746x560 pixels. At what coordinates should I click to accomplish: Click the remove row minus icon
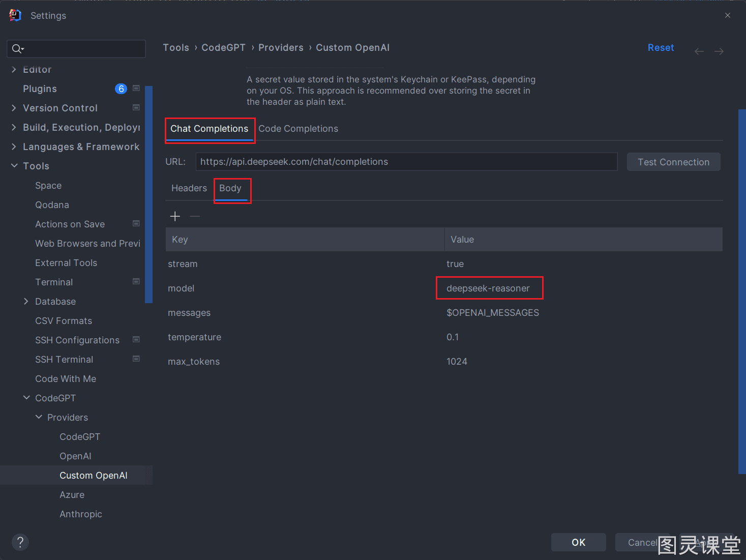[195, 216]
